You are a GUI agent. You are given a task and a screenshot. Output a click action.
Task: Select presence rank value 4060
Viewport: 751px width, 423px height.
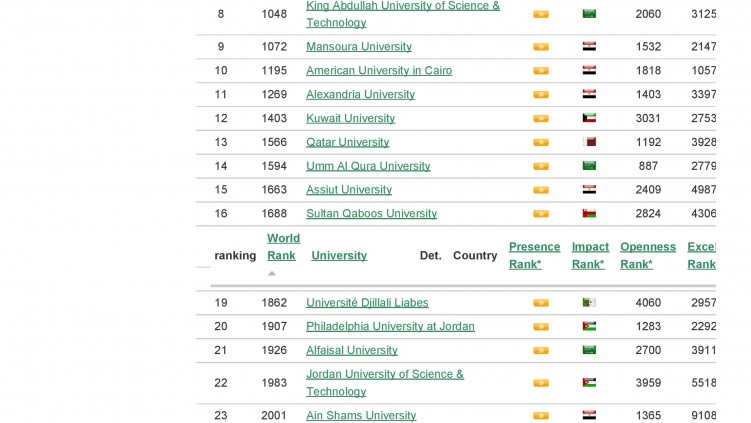648,303
